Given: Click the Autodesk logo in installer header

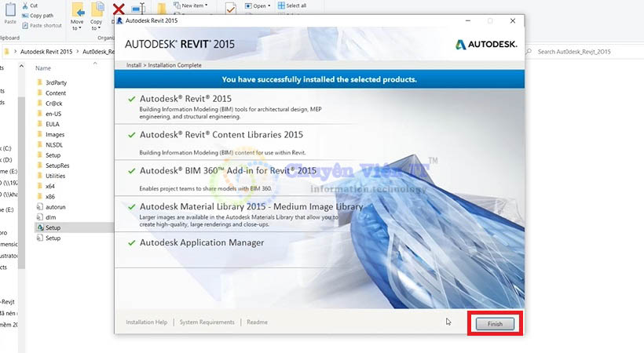Looking at the screenshot, I should click(x=486, y=45).
